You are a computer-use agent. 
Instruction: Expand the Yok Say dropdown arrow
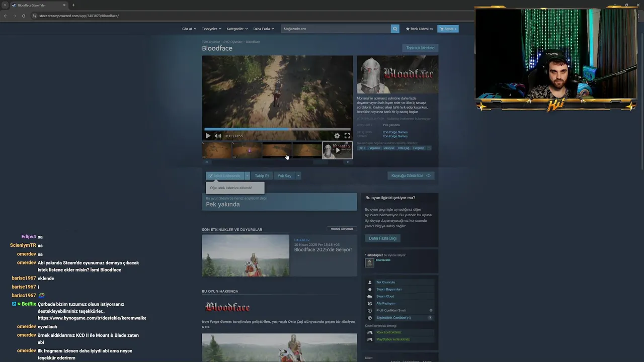coord(298,175)
